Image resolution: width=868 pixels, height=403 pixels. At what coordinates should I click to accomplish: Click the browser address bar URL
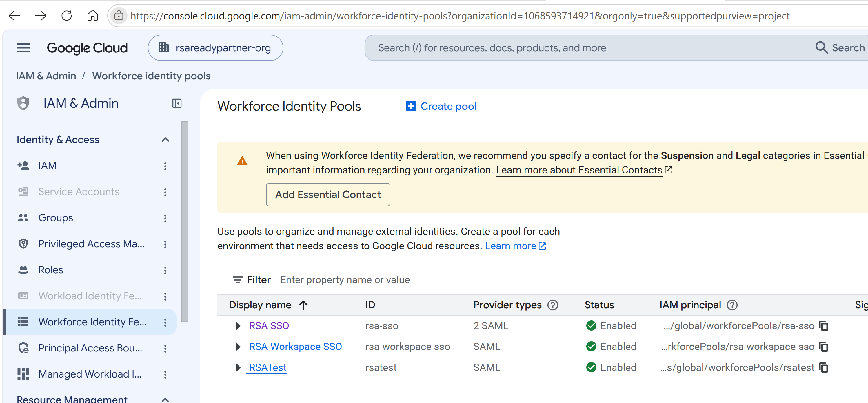460,16
